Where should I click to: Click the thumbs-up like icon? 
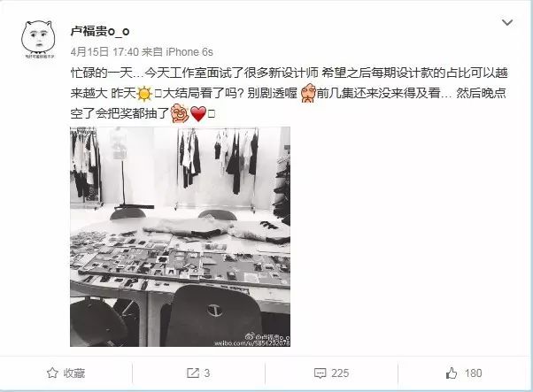[x=452, y=373]
